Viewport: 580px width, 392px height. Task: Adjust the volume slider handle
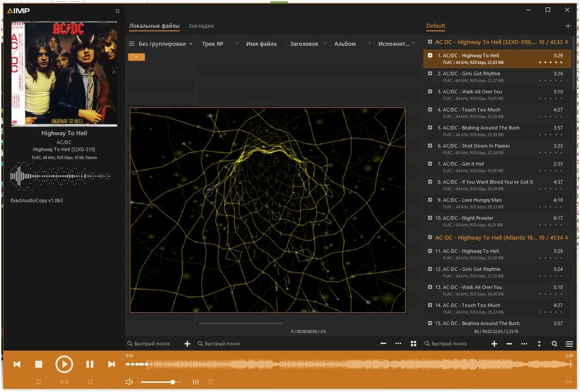tap(173, 382)
